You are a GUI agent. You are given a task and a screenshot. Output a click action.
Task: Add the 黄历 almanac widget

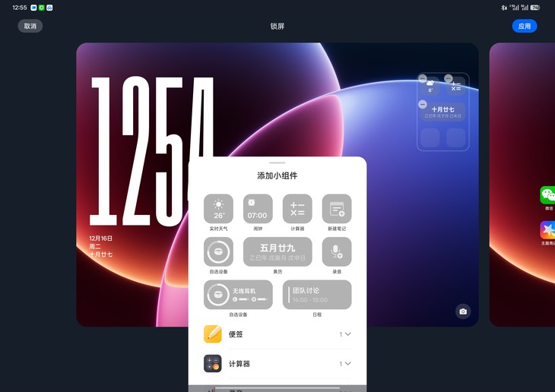coord(277,251)
